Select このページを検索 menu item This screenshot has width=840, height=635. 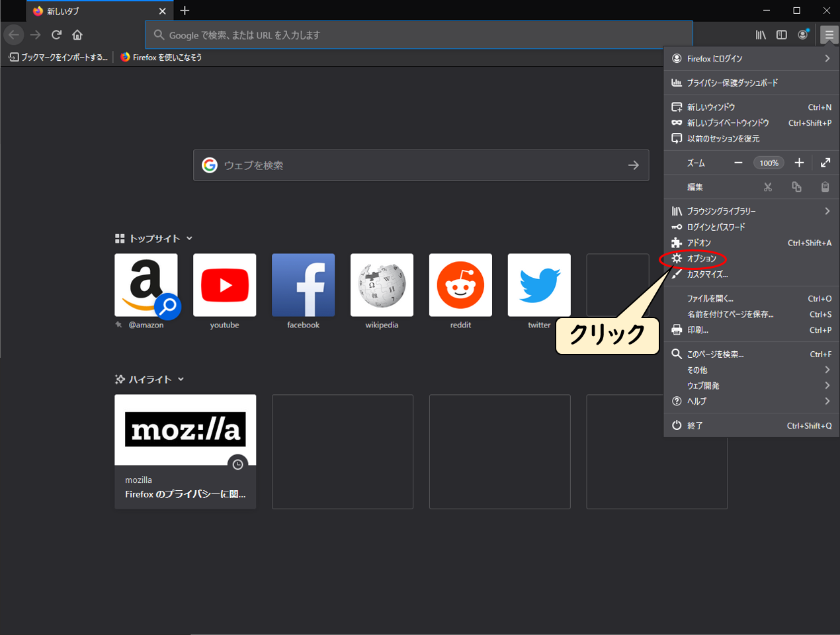[x=751, y=355]
